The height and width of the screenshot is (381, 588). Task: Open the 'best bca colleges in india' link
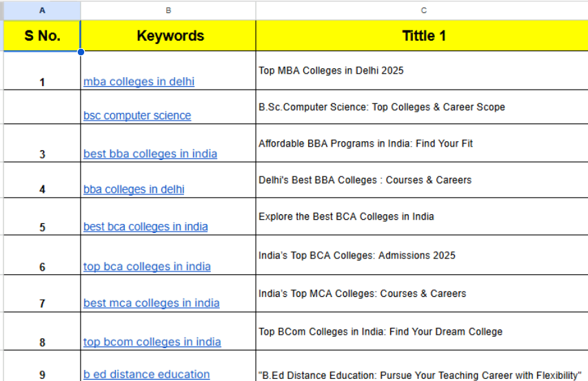point(145,227)
